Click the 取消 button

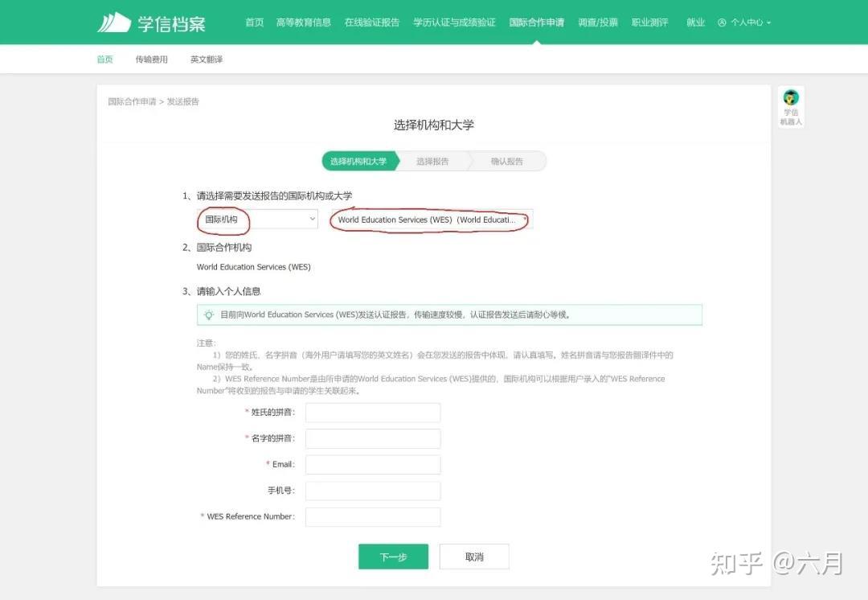tap(473, 556)
